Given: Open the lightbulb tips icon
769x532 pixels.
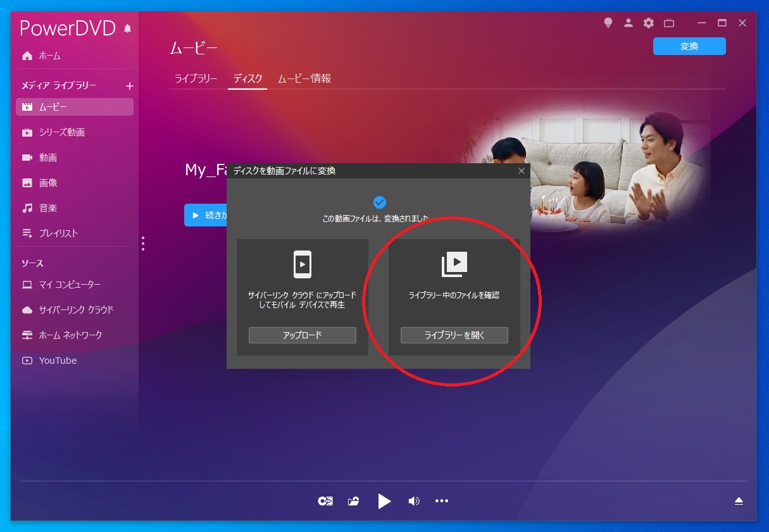Looking at the screenshot, I should click(608, 23).
